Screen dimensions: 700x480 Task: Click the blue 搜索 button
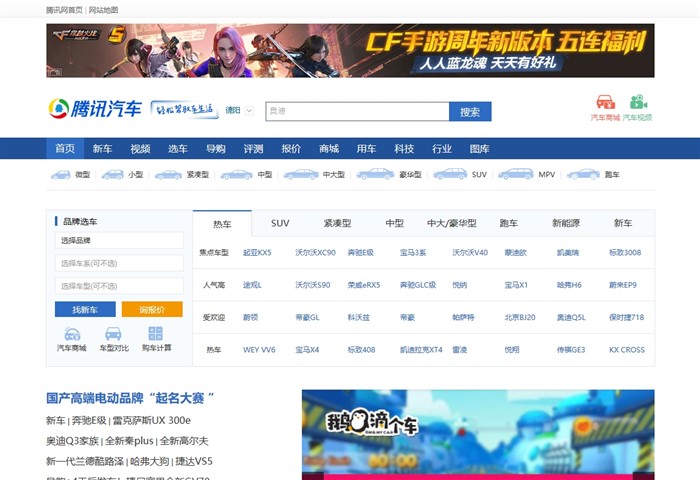[x=470, y=112]
